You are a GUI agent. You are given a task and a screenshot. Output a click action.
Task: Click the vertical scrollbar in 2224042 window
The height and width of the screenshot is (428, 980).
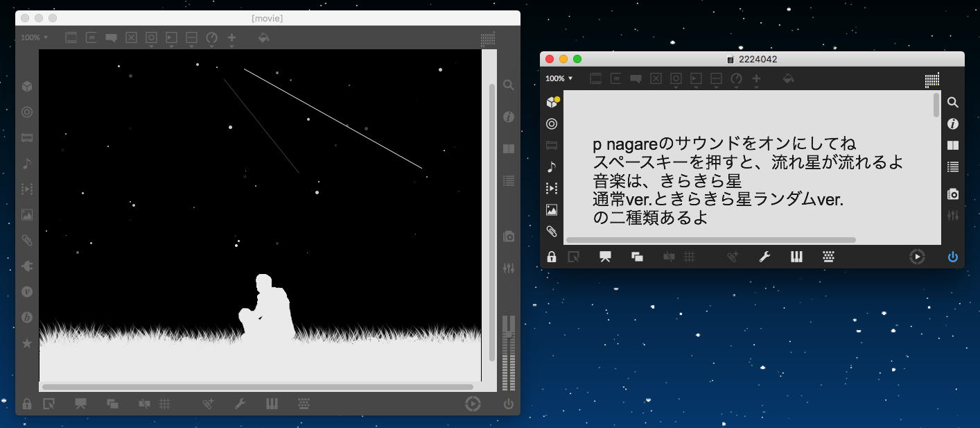[936, 105]
